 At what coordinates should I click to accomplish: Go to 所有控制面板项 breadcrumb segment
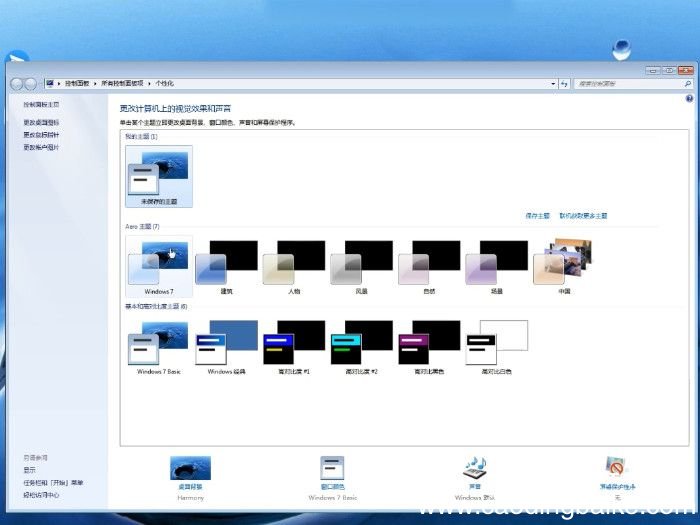point(122,83)
